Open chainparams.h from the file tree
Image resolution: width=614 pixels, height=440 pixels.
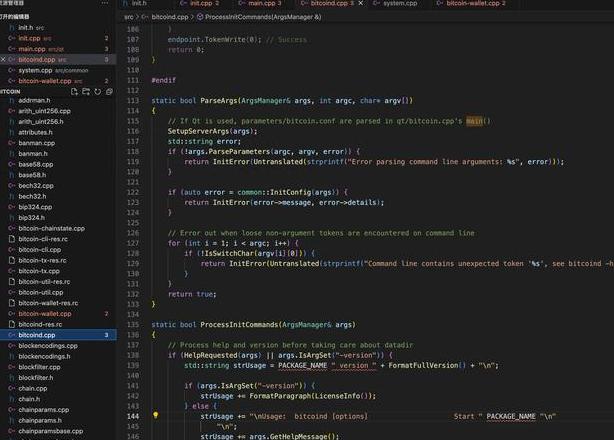coord(58,420)
